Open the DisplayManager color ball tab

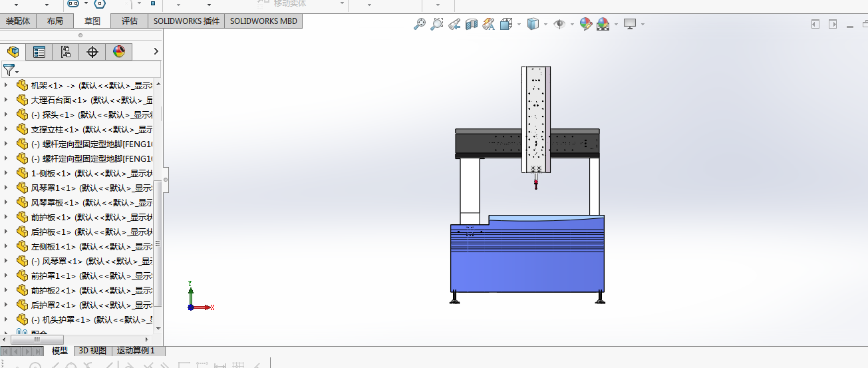click(x=119, y=52)
